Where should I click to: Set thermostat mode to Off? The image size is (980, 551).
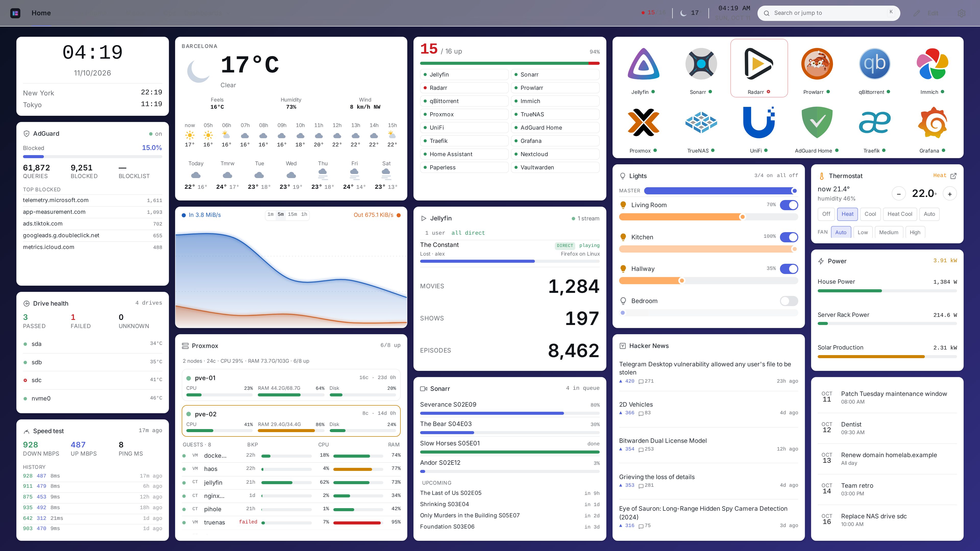pos(826,214)
